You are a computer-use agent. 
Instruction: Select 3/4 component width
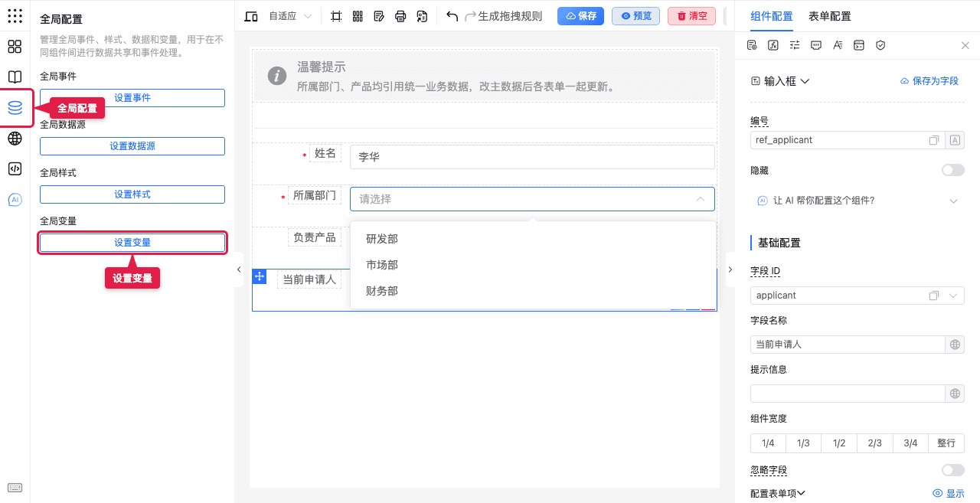click(x=910, y=443)
